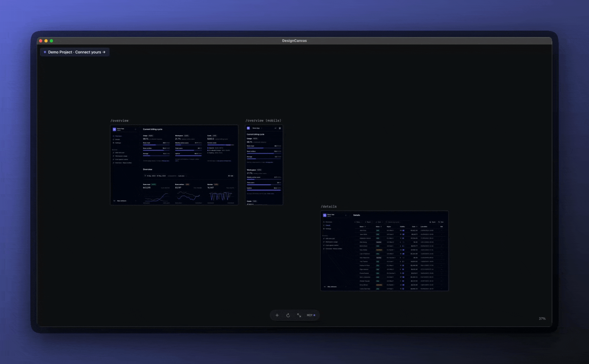
Task: Open the Status filter dropdown in Details
Action: [358, 222]
